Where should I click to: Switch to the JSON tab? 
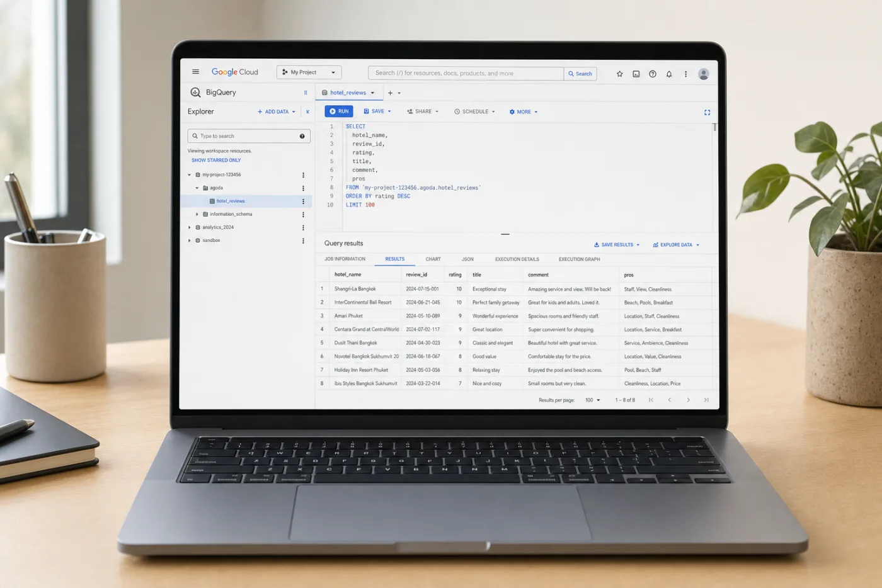point(467,259)
